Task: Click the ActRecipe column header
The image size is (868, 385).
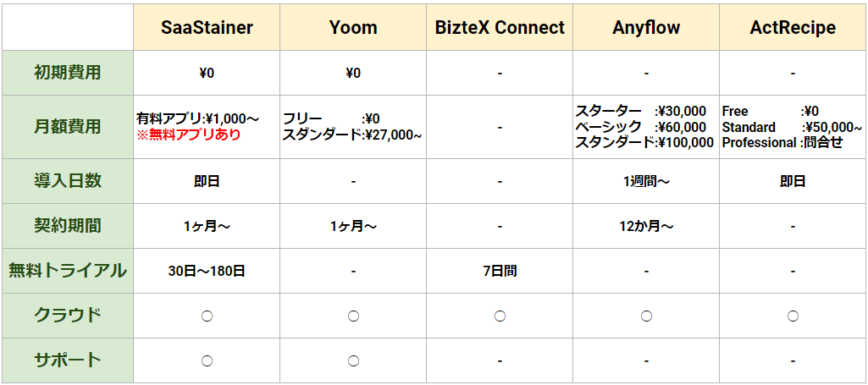Action: coord(793,28)
